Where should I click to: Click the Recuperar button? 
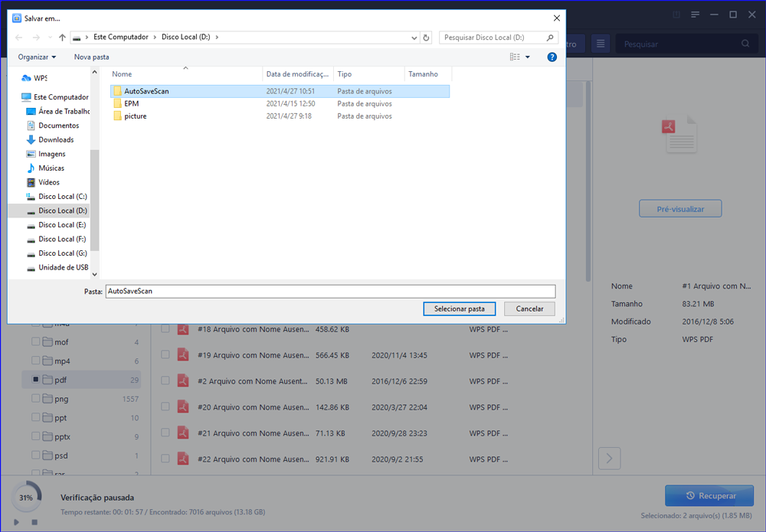[x=709, y=496]
